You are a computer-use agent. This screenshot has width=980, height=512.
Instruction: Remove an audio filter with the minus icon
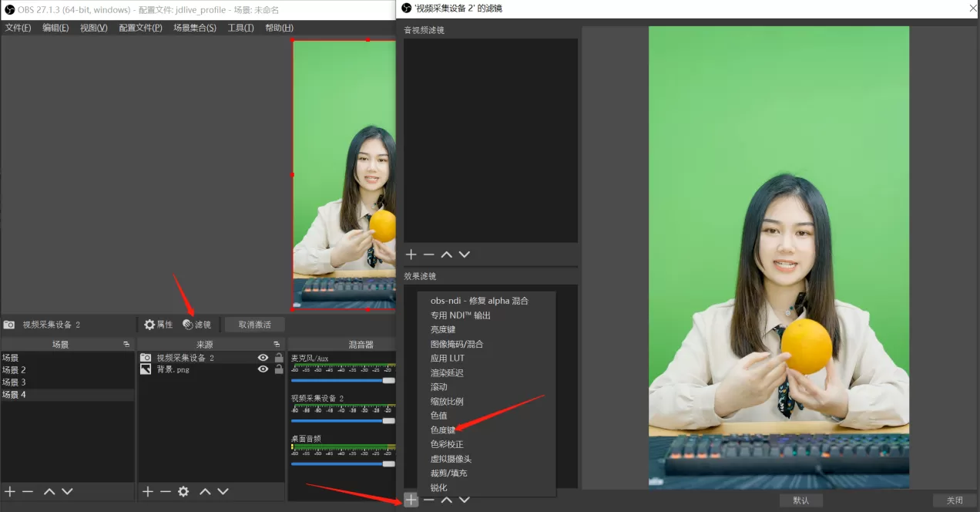coord(428,254)
